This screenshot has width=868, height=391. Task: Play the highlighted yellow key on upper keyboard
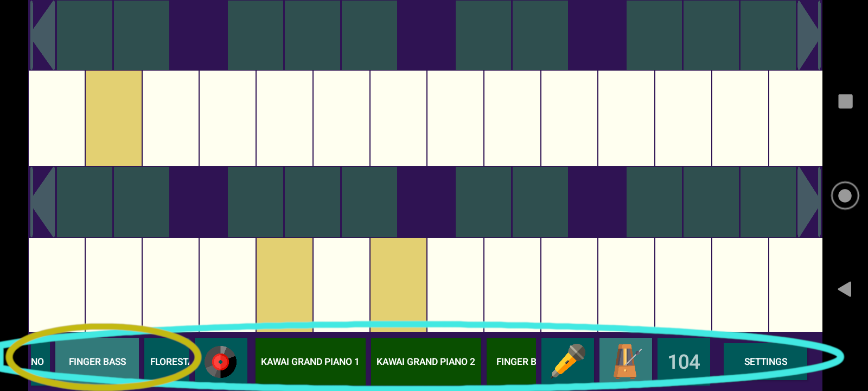[114, 118]
